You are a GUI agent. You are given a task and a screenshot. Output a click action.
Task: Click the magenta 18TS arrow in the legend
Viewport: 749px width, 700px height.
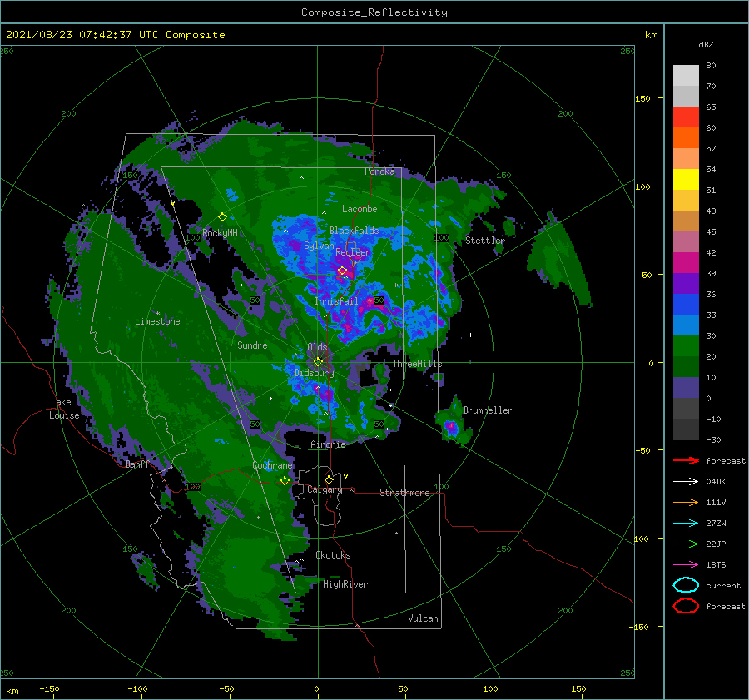(686, 565)
